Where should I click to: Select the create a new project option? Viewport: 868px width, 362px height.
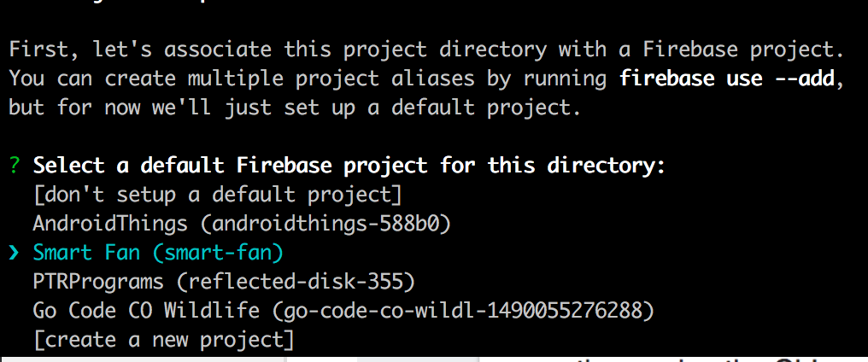pos(163,340)
